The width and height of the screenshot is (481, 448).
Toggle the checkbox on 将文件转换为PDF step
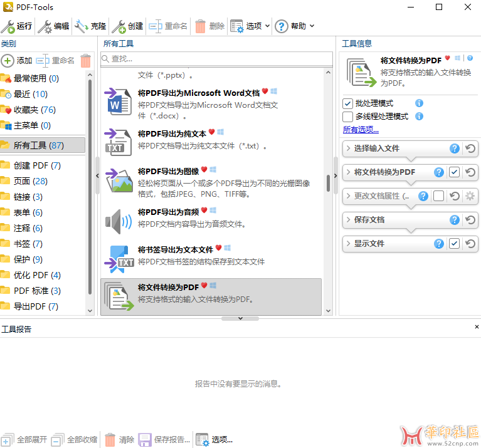coord(454,172)
